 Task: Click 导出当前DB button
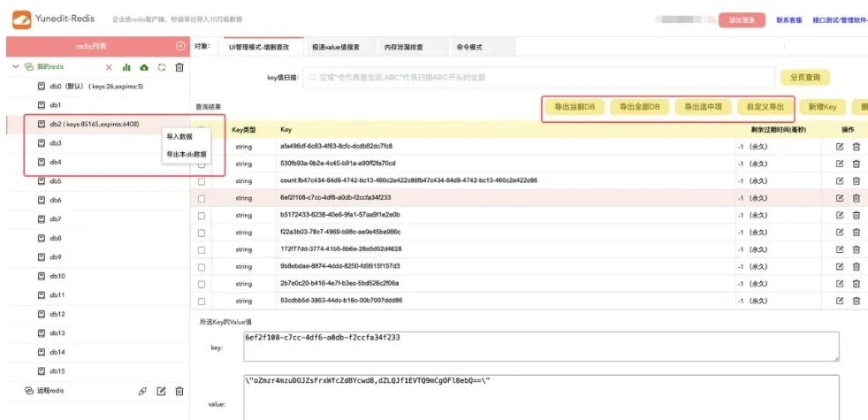(x=575, y=108)
